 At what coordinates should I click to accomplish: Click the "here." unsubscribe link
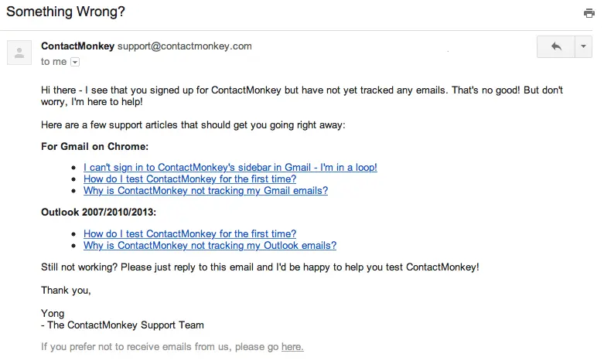pyautogui.click(x=292, y=347)
